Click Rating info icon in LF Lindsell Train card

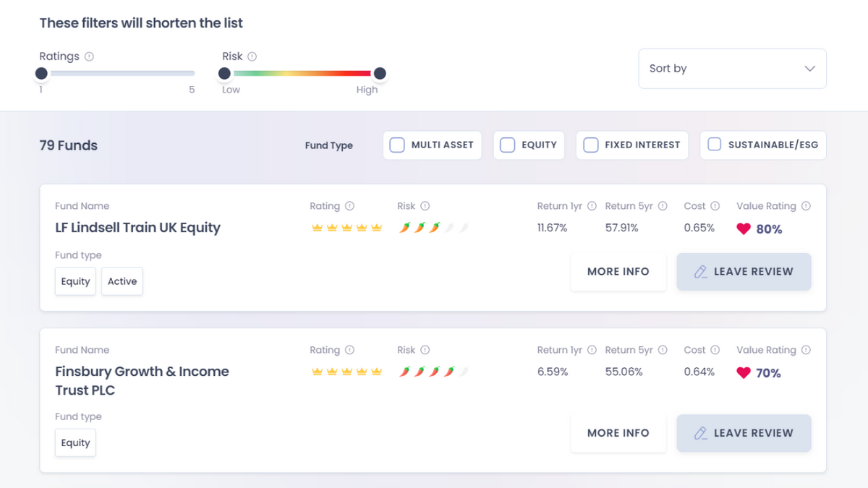pyautogui.click(x=350, y=206)
